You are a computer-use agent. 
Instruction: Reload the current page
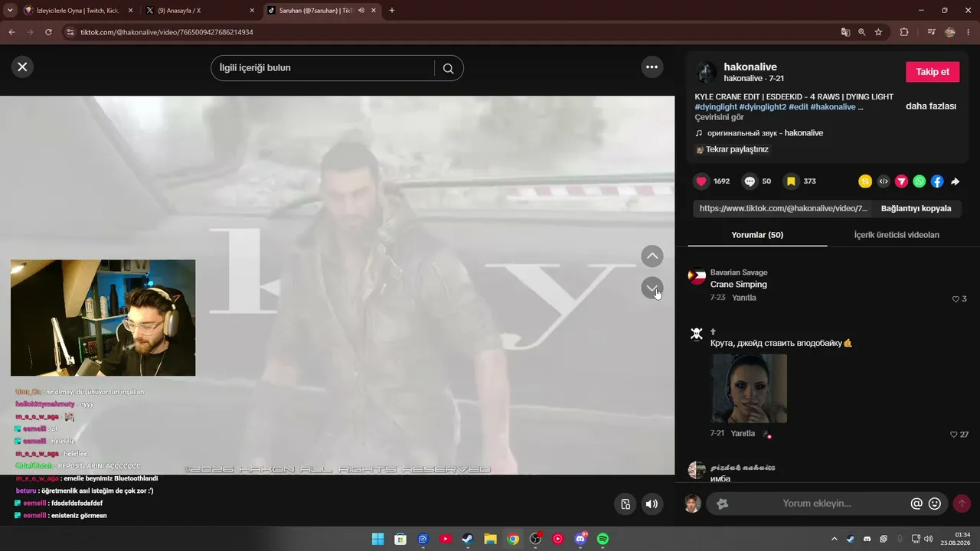[48, 32]
